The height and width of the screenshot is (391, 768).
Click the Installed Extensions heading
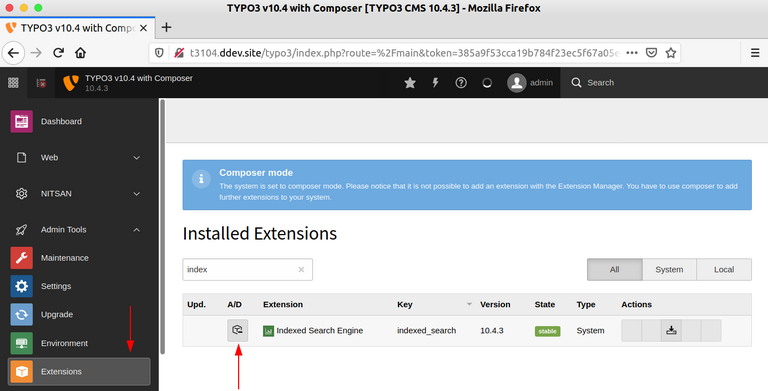[260, 234]
